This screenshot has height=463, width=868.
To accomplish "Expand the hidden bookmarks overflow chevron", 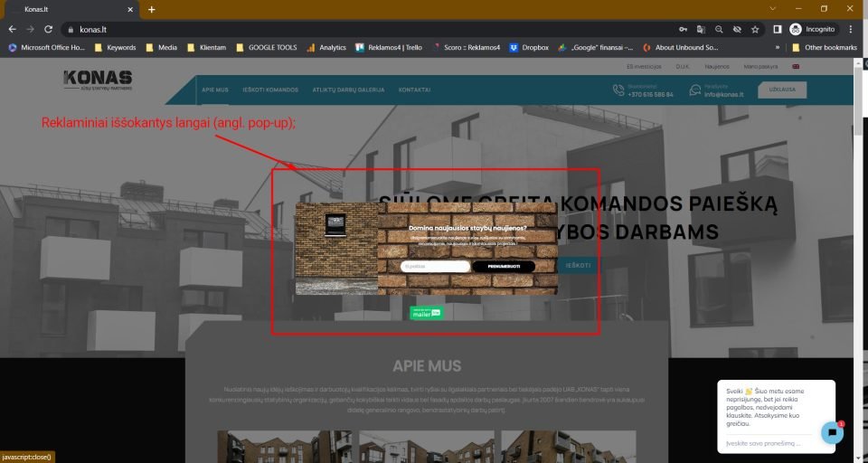I will [778, 47].
